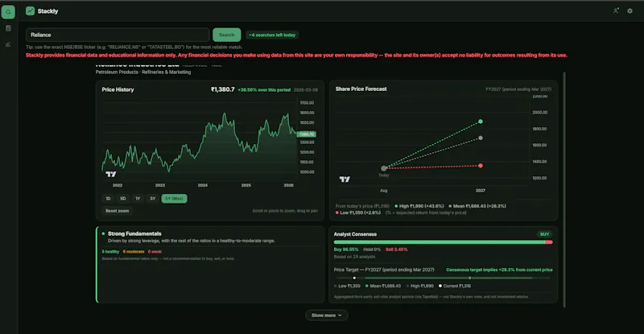The image size is (644, 334).
Task: Click the 6 moderate label
Action: click(134, 251)
